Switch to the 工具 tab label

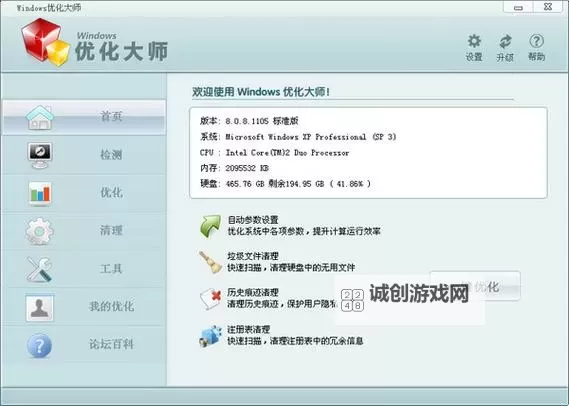pyautogui.click(x=111, y=268)
